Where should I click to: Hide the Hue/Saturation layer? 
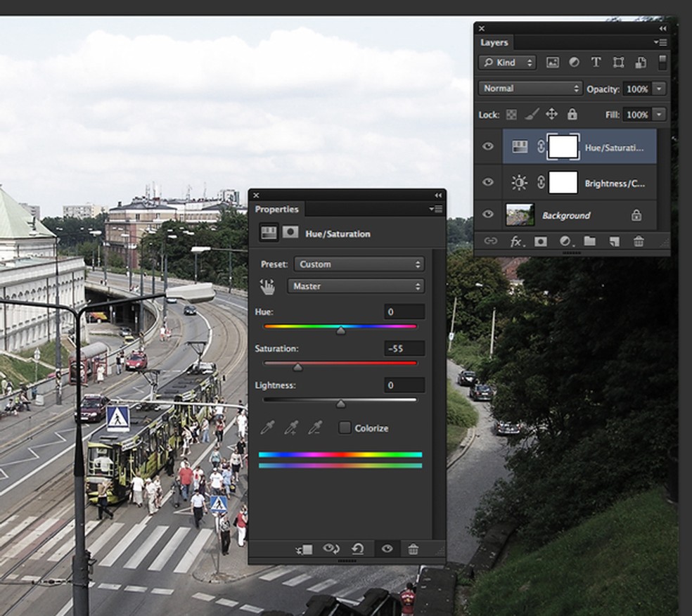click(x=488, y=147)
